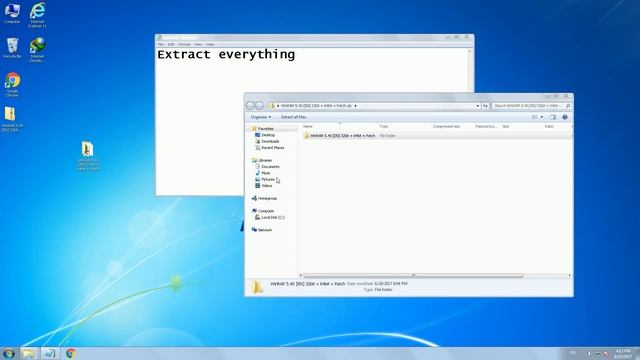Click the refresh button next to the address bar

(485, 106)
